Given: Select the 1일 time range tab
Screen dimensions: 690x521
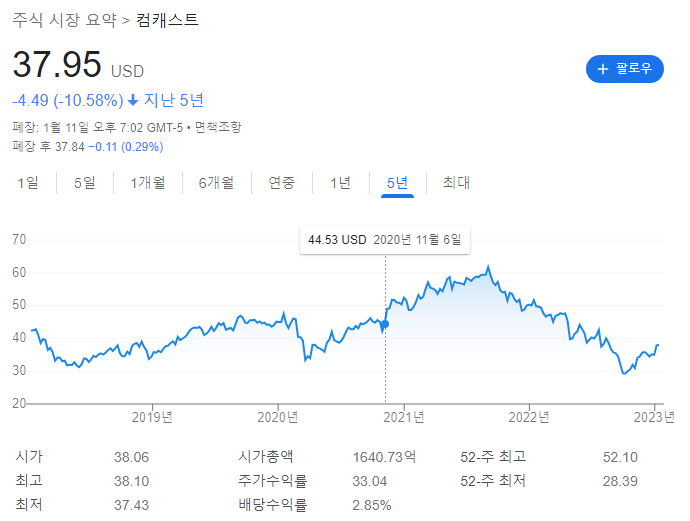Looking at the screenshot, I should click(x=28, y=183).
